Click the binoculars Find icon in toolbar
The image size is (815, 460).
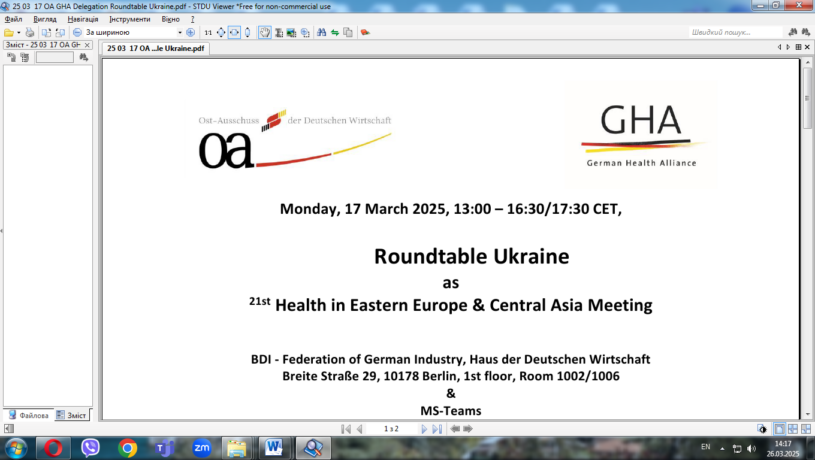tap(322, 32)
